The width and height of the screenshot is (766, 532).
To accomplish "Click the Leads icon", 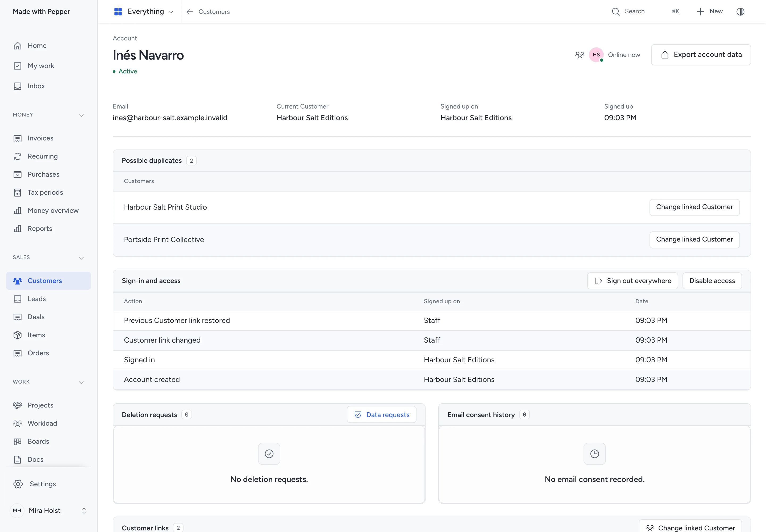I will [18, 299].
